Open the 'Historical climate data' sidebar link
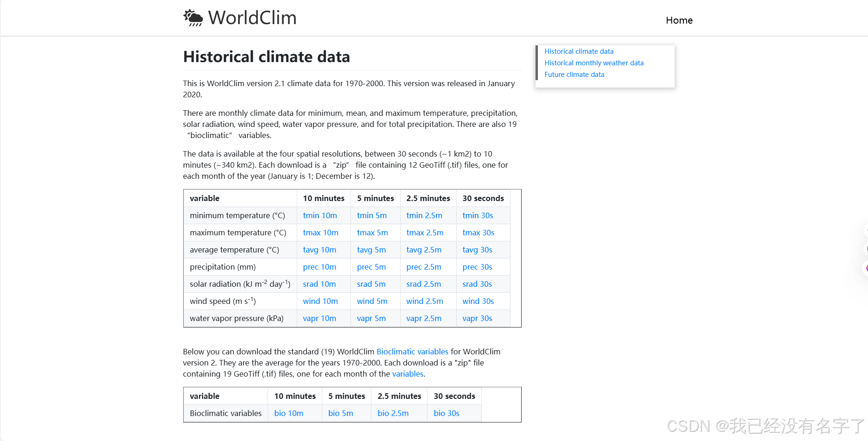Viewport: 868px width, 441px height. tap(579, 51)
